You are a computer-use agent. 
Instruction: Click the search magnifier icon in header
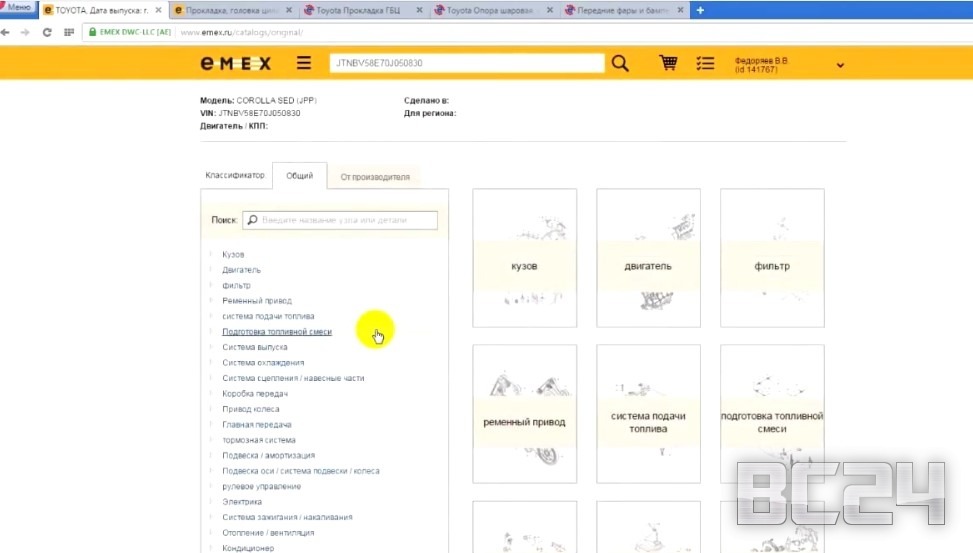click(620, 63)
